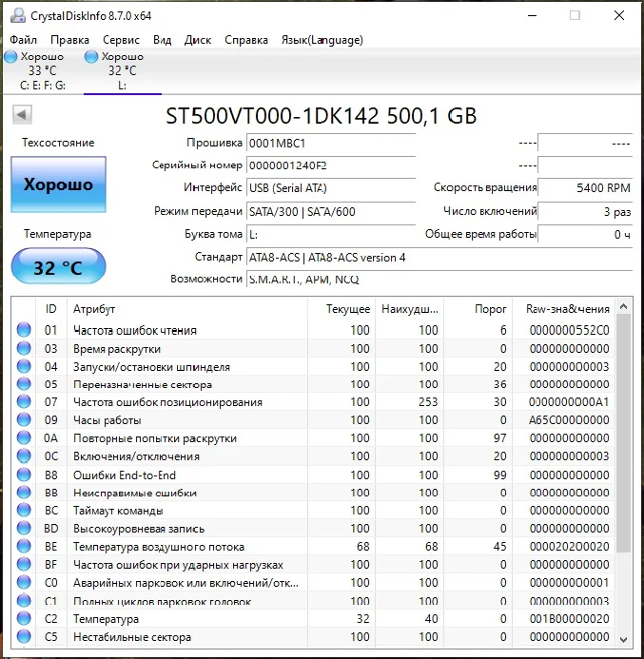Click the Порог column header
The width and height of the screenshot is (644, 659).
click(x=478, y=309)
